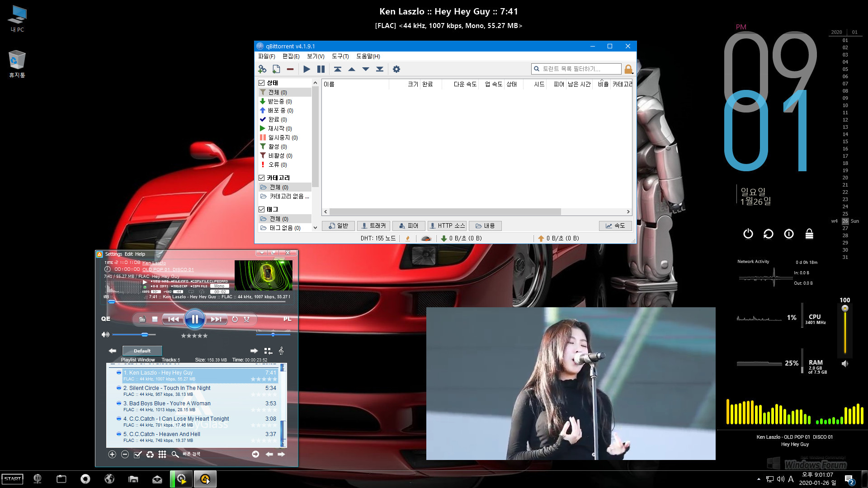
Task: Click the playlist recycle sort icon
Action: pyautogui.click(x=150, y=454)
